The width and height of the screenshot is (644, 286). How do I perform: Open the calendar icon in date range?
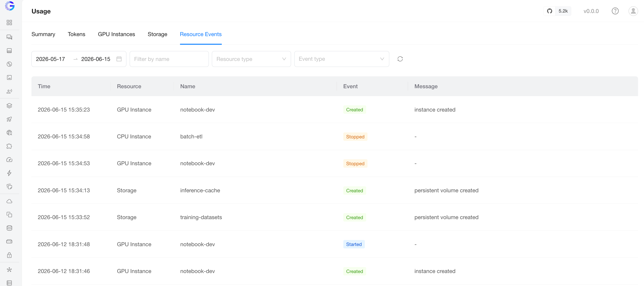pos(119,59)
